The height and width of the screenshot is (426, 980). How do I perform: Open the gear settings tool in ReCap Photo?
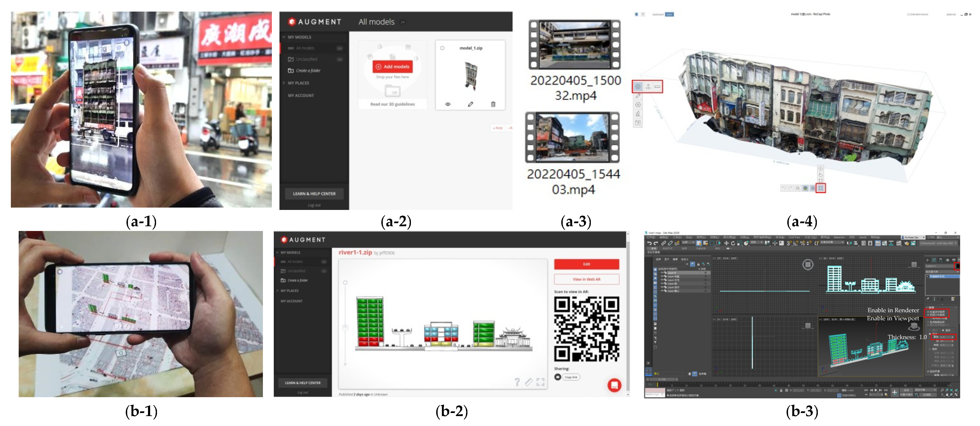638,87
